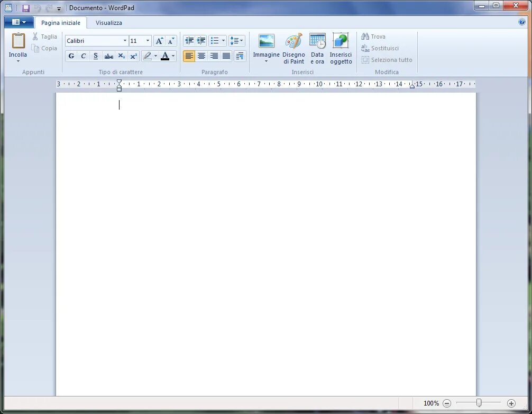The width and height of the screenshot is (532, 414).
Task: Click the increase indent icon
Action: (x=201, y=41)
